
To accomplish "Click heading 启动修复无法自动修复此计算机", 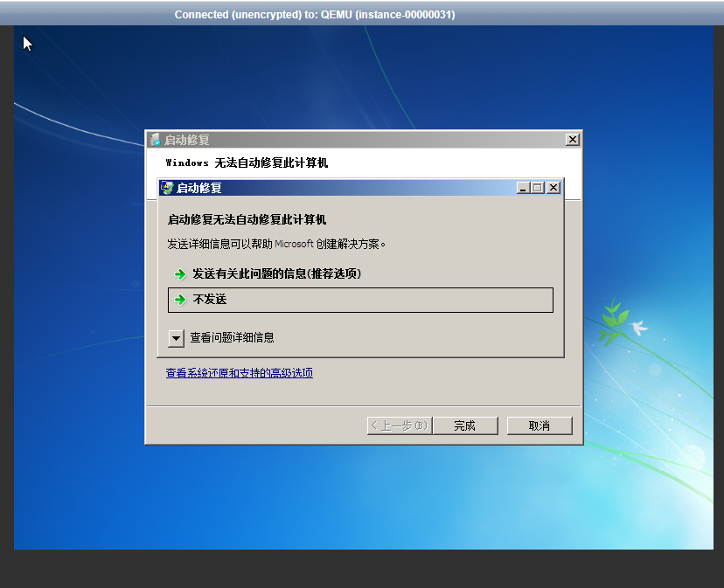I will [x=247, y=219].
